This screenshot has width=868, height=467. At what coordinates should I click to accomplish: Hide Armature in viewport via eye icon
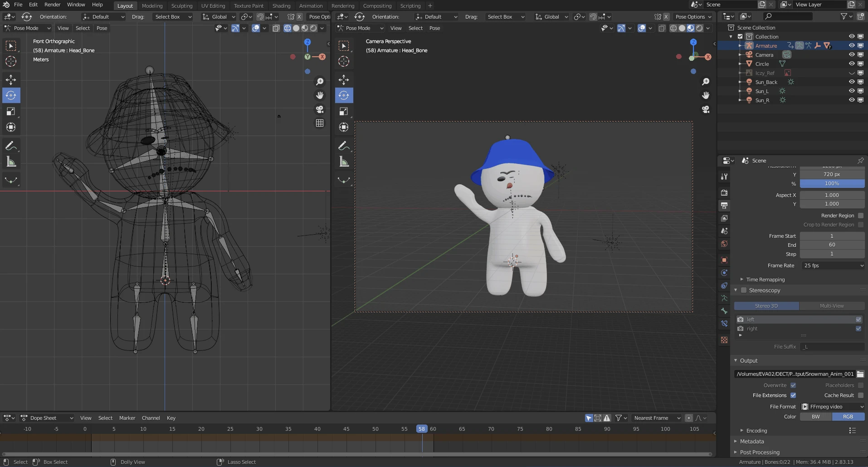coord(852,45)
